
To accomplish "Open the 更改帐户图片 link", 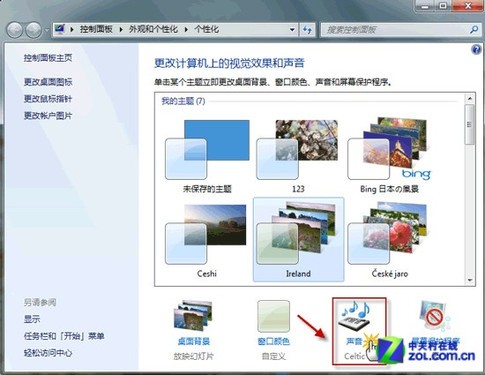I will tap(48, 116).
